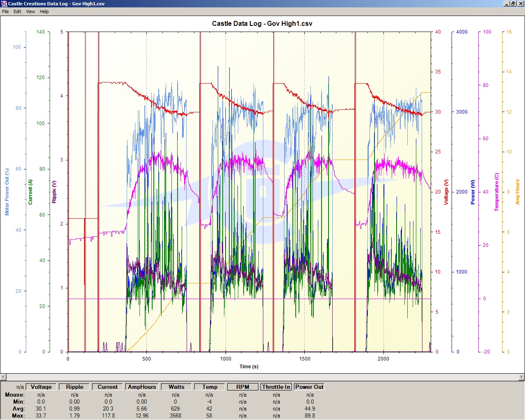Click the 'Time (s)' axis label
Image resolution: width=525 pixels, height=420 pixels.
(249, 367)
